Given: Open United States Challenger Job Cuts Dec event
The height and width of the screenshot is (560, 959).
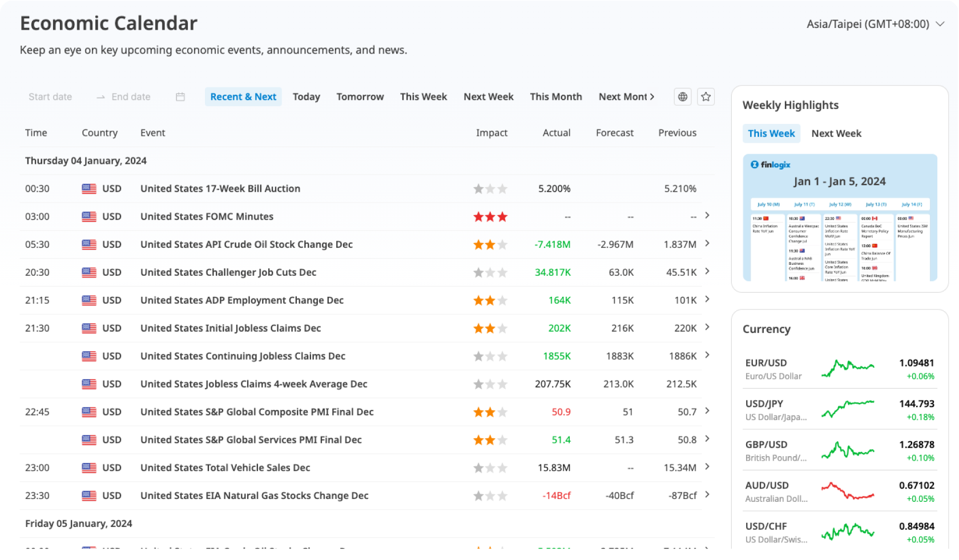Looking at the screenshot, I should click(228, 272).
